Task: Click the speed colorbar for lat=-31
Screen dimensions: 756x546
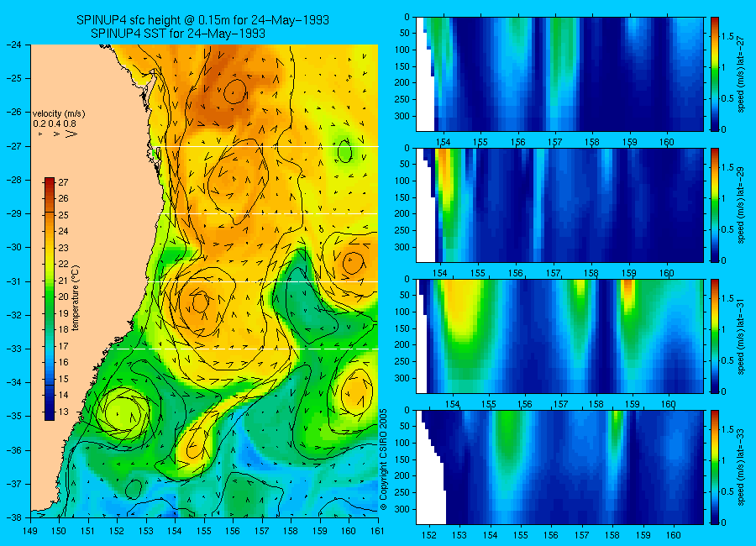Action: coord(714,336)
